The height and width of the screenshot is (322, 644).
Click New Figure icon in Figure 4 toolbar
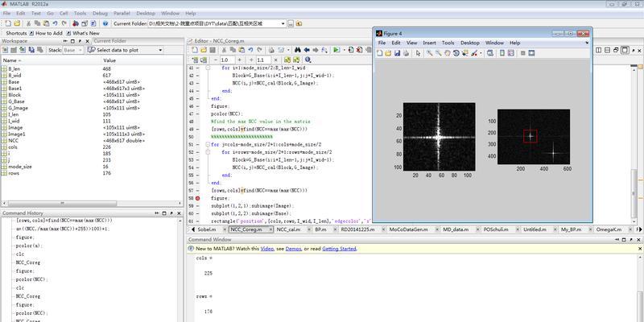tap(380, 53)
